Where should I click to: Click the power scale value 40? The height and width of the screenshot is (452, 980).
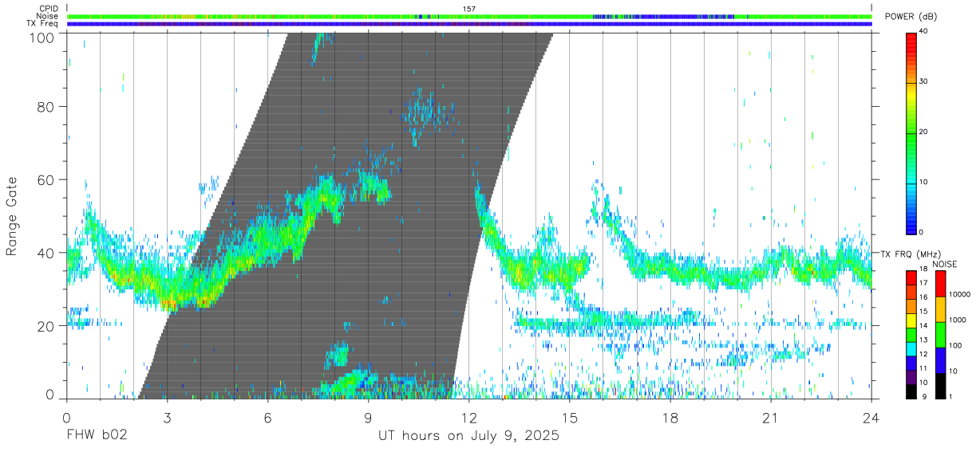point(924,31)
